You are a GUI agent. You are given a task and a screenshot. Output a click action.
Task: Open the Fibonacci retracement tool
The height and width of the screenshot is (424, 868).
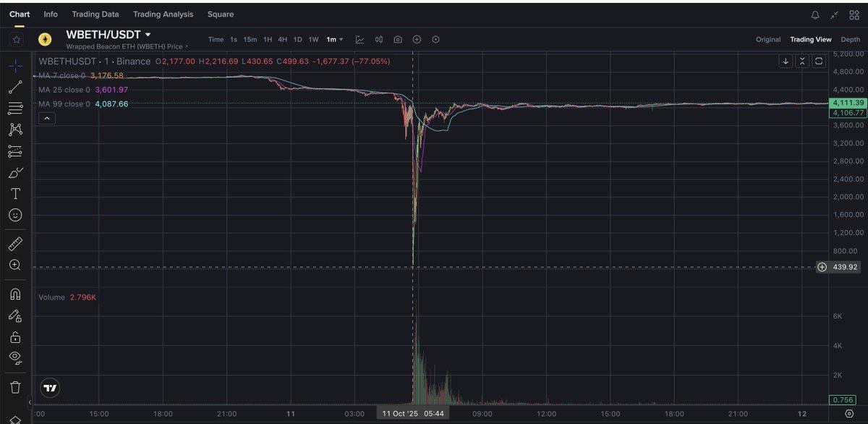(15, 109)
